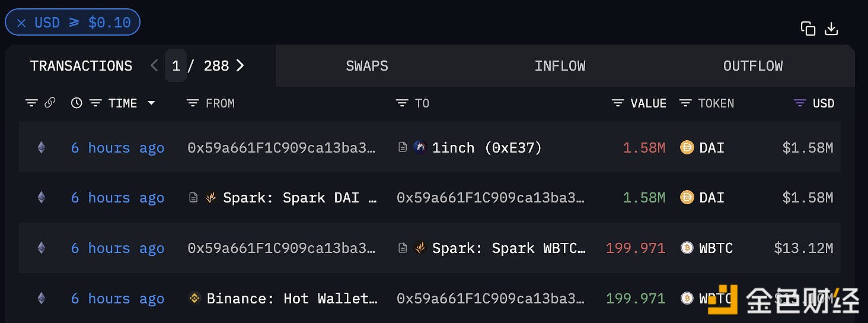Toggle TIME sort order arrow

(151, 103)
